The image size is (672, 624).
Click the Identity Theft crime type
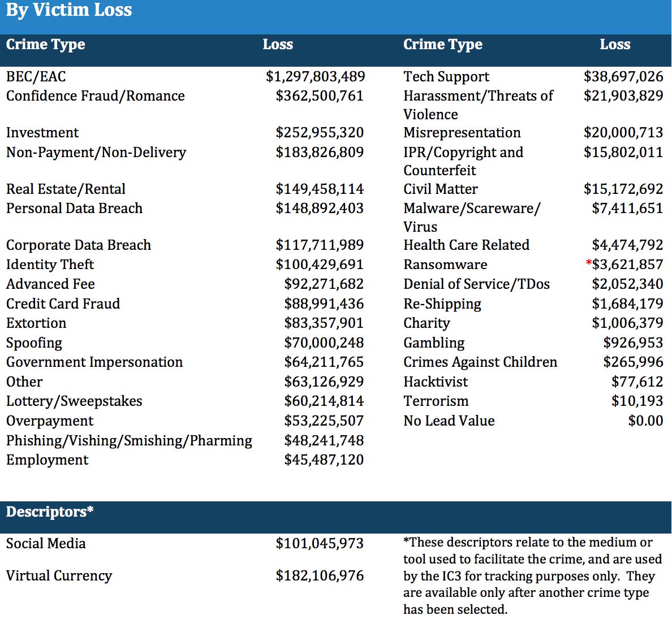[x=50, y=265]
